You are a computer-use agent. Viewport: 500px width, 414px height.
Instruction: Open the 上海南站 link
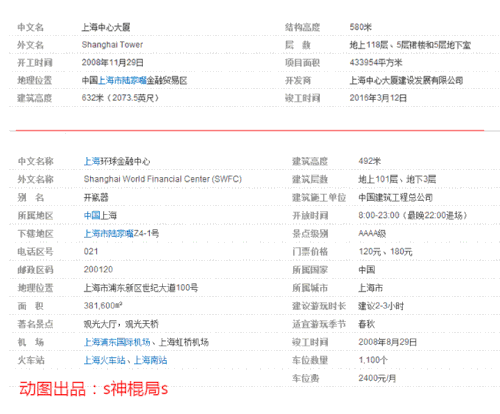[x=150, y=360]
